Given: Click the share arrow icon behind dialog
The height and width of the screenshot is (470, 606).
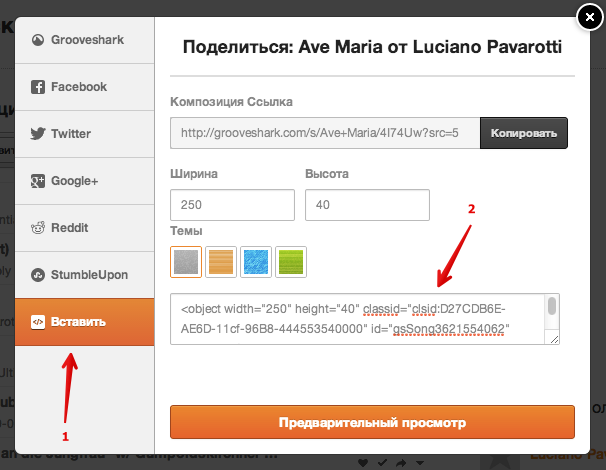Looking at the screenshot, I should click(x=401, y=462).
